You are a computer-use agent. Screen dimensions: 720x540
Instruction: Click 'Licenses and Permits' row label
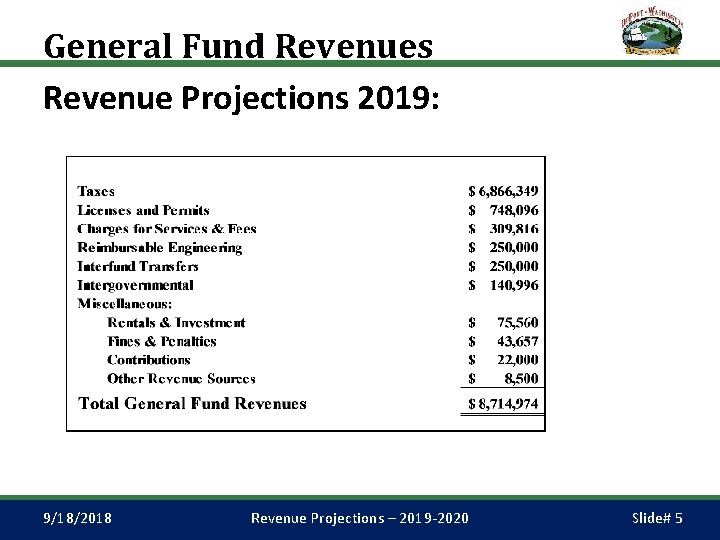[x=143, y=210]
